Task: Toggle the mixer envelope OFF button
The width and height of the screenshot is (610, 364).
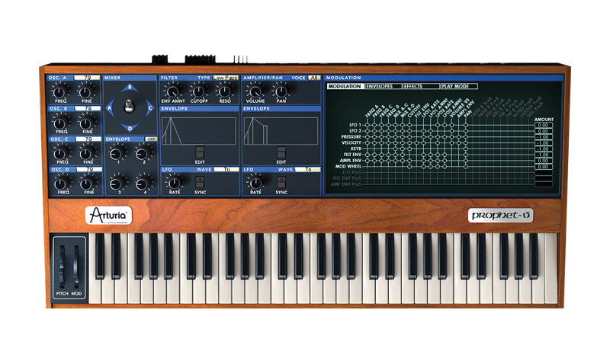Action: pyautogui.click(x=150, y=139)
